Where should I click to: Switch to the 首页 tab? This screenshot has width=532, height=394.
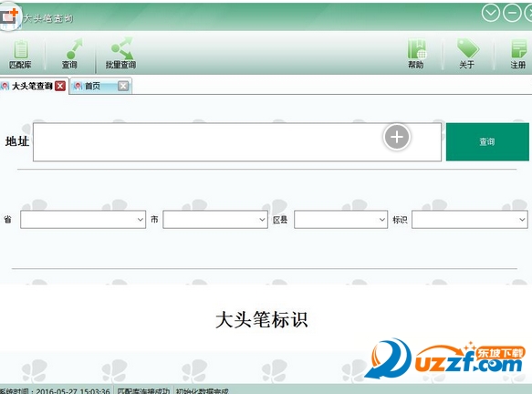(92, 86)
